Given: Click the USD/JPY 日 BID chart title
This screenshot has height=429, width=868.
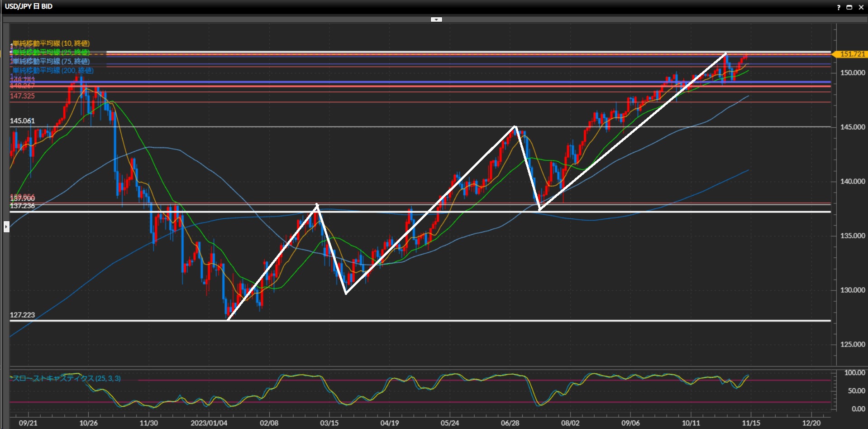Looking at the screenshot, I should (29, 6).
